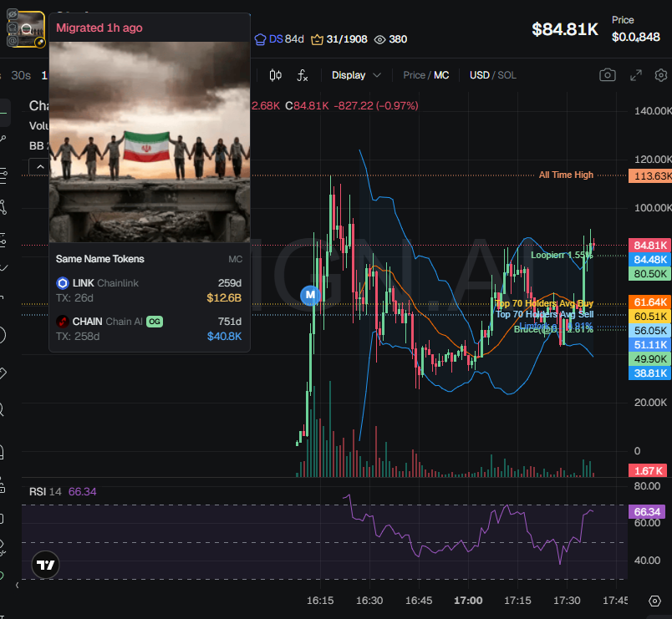Select the 30s timeframe
Screen dimensions: 672x619
21,75
